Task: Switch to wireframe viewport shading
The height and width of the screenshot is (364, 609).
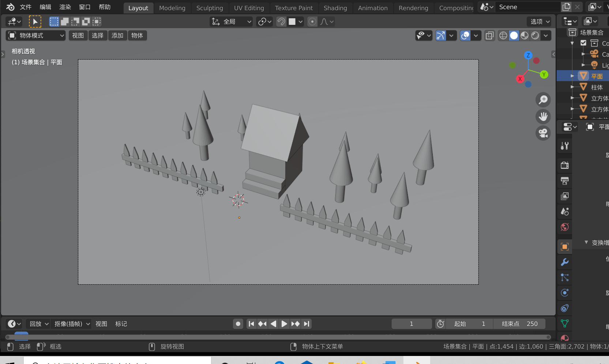Action: coord(503,35)
